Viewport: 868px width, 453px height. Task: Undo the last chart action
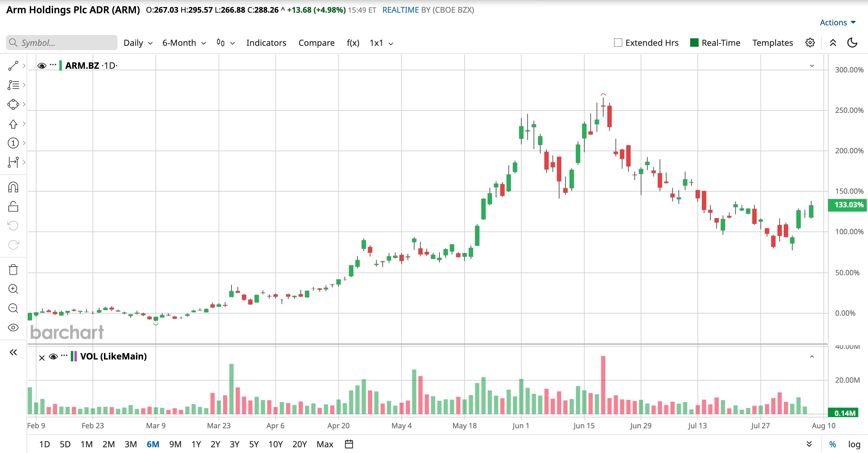tap(13, 225)
